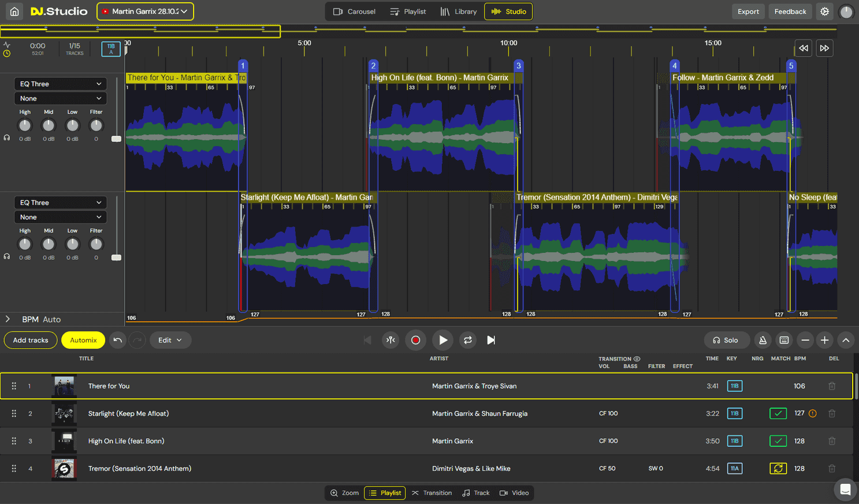Click the green match checkmark for Starlight
This screenshot has width=859, height=504.
(x=778, y=413)
